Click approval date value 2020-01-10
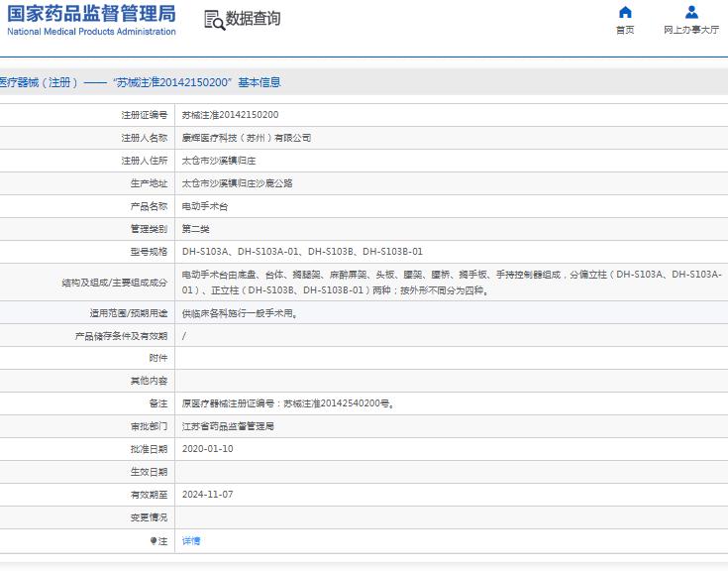 point(208,449)
